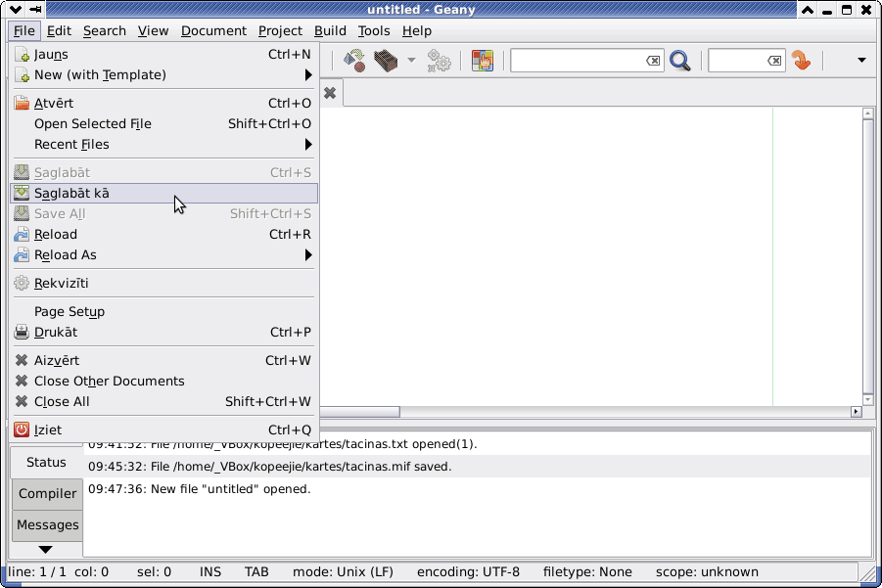Clear the goto line field

click(774, 60)
